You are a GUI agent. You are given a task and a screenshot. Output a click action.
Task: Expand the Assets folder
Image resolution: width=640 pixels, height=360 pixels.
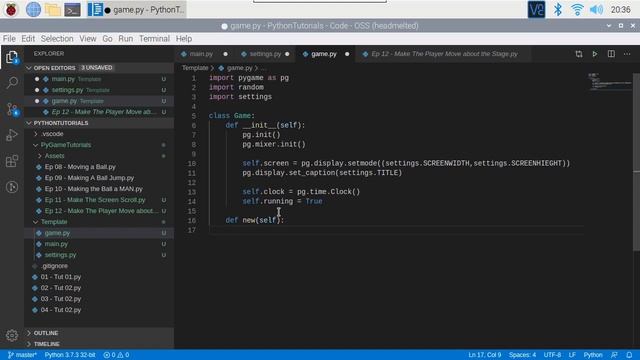[x=99, y=156]
